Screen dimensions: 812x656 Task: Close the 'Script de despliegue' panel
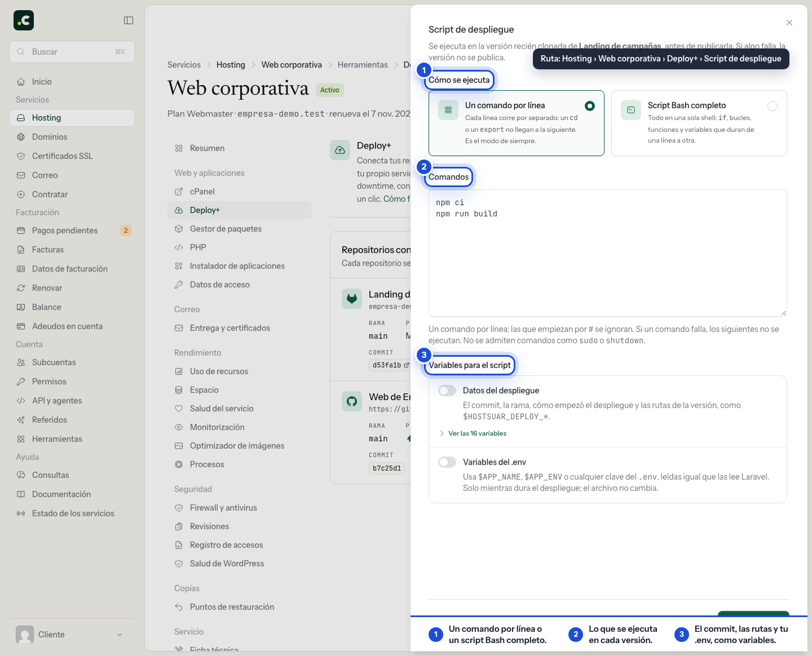point(789,23)
